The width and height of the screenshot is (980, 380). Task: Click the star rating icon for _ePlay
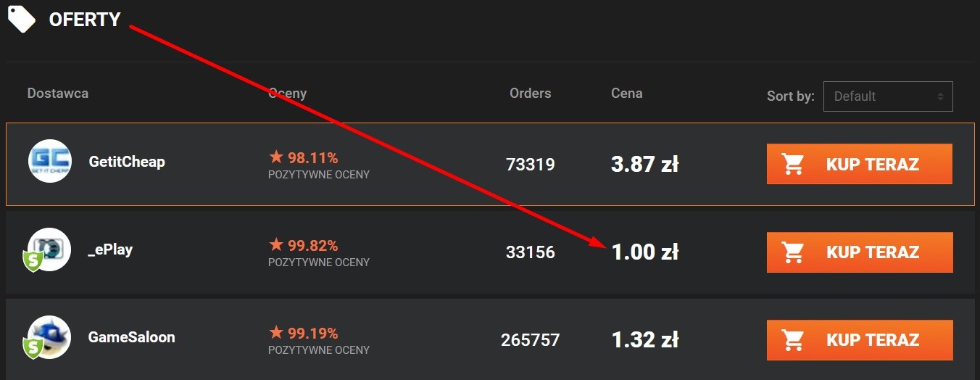(276, 244)
